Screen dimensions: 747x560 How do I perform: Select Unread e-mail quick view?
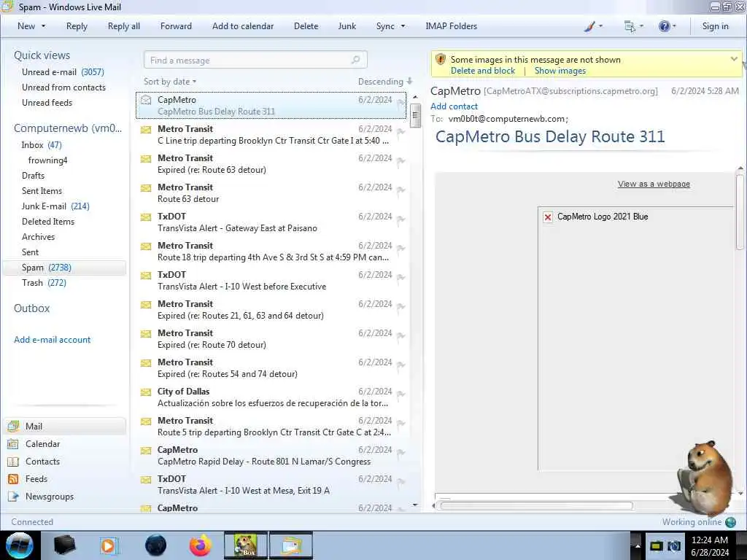[63, 72]
